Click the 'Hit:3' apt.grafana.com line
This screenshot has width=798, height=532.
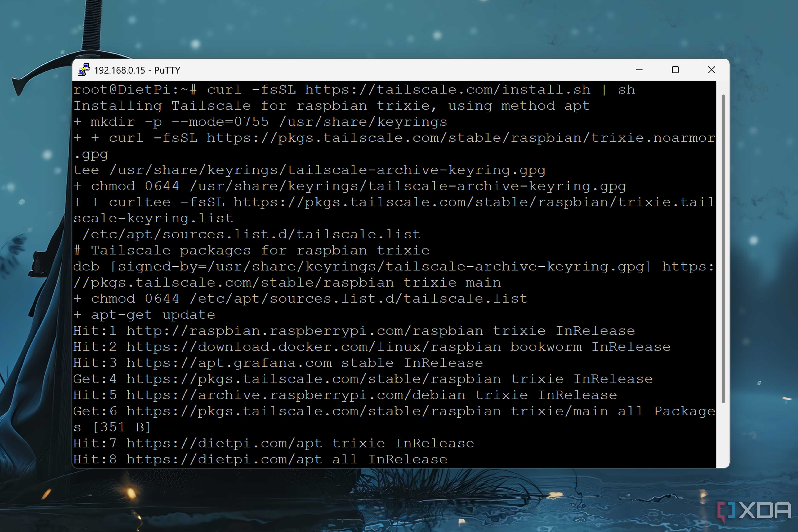coord(278,363)
